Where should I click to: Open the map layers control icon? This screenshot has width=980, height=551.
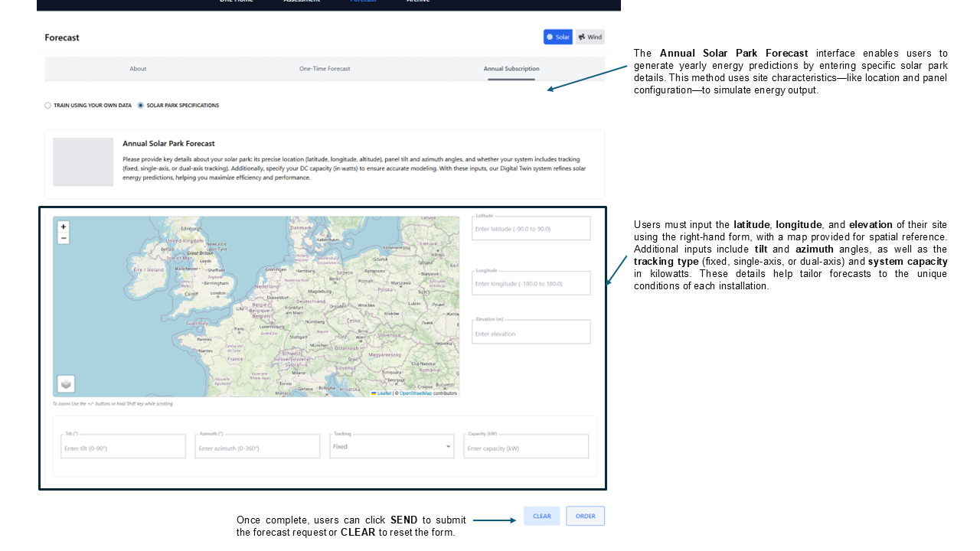(x=67, y=384)
